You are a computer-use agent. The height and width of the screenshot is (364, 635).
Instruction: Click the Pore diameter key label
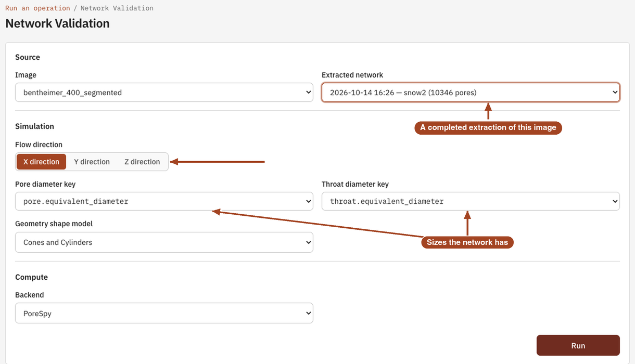click(45, 184)
